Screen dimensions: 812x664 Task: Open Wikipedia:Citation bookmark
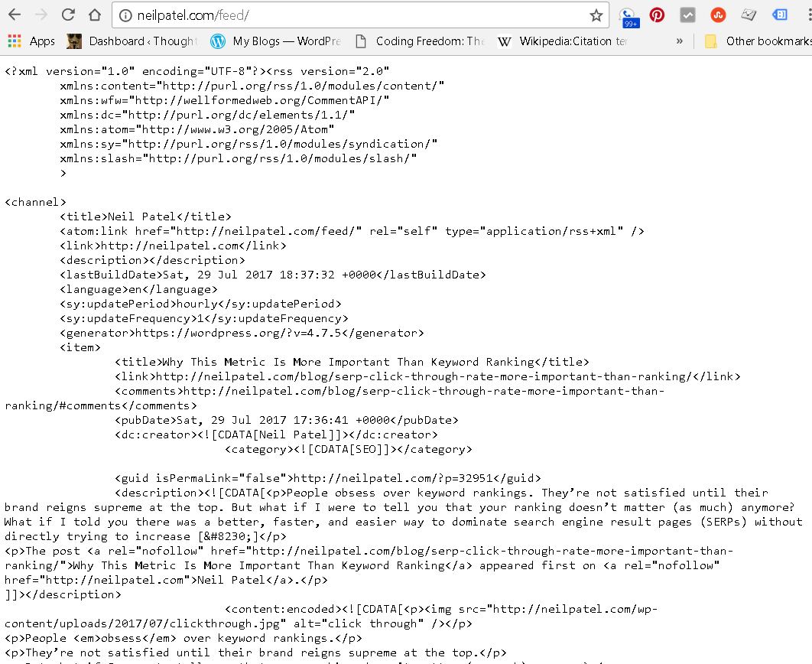point(563,41)
